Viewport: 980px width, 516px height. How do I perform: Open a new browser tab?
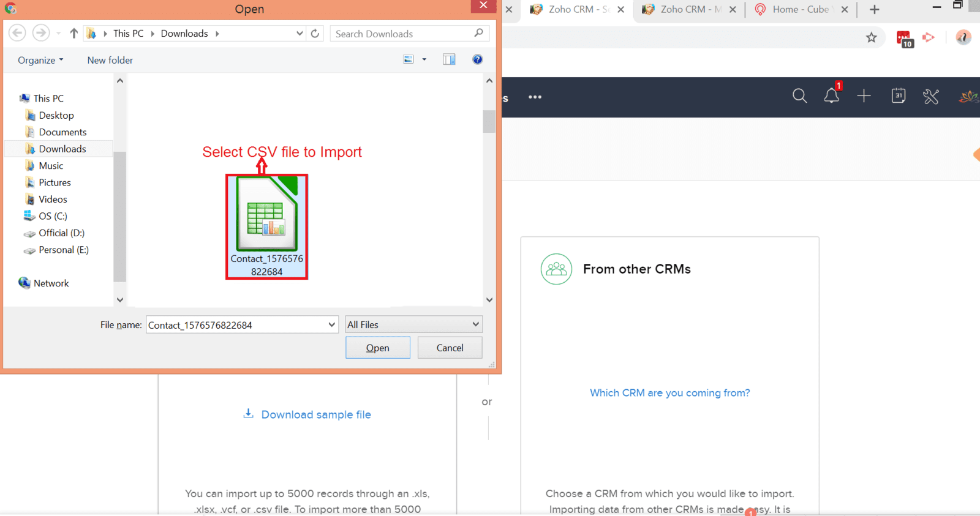tap(874, 9)
